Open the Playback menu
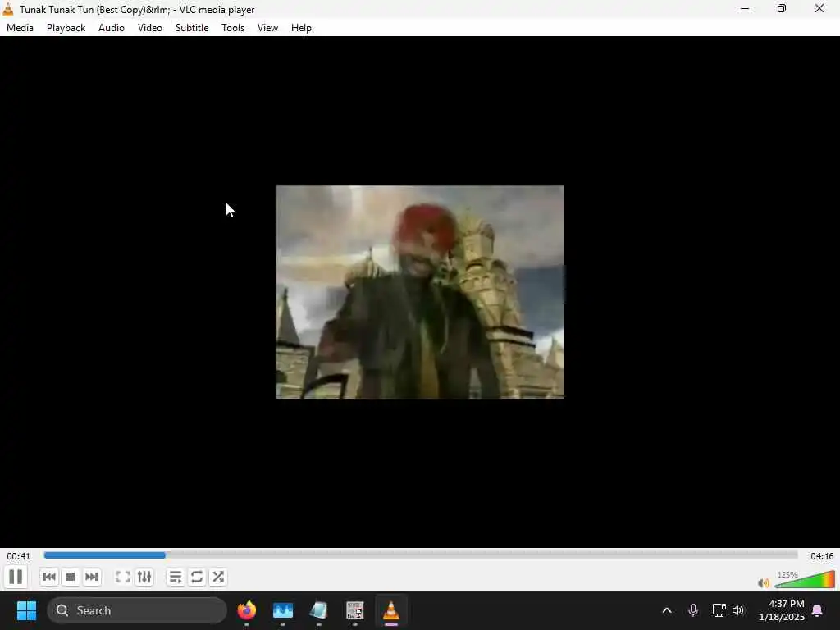840x630 pixels. [66, 28]
